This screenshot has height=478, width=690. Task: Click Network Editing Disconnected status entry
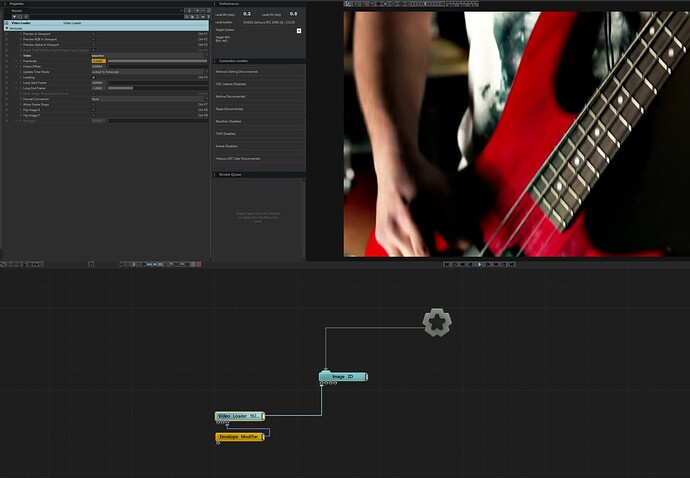pyautogui.click(x=260, y=71)
